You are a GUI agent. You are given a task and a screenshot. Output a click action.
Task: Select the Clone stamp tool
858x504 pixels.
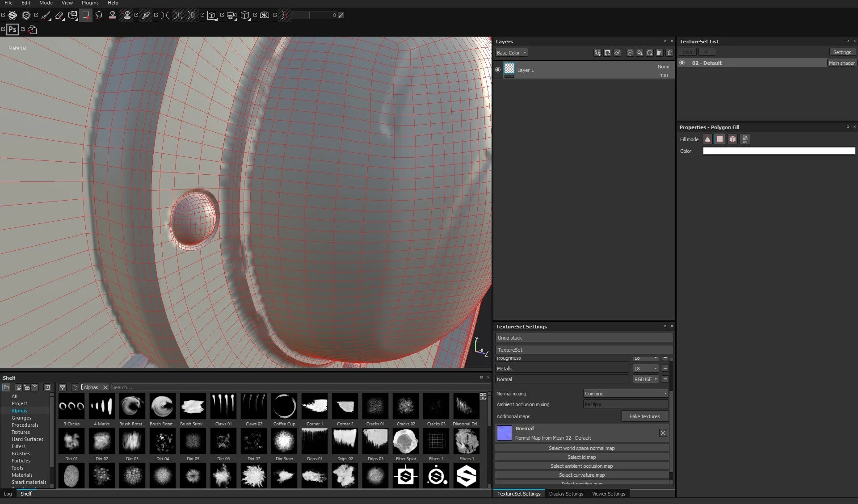113,15
